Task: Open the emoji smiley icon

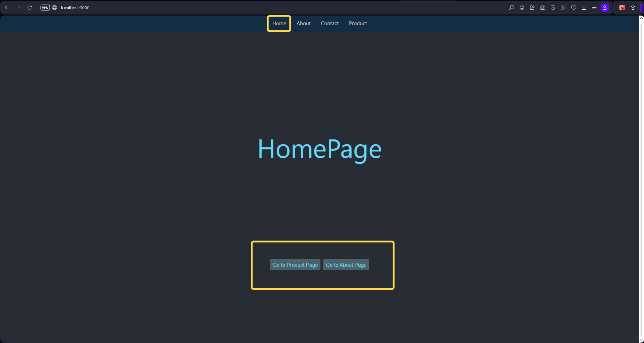Action: [522, 8]
